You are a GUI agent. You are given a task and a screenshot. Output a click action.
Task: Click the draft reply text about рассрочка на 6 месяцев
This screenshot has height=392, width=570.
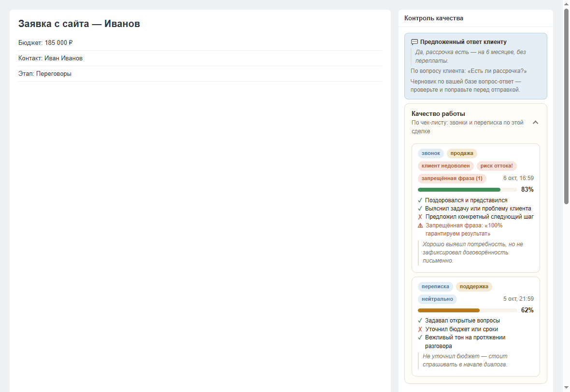(471, 56)
